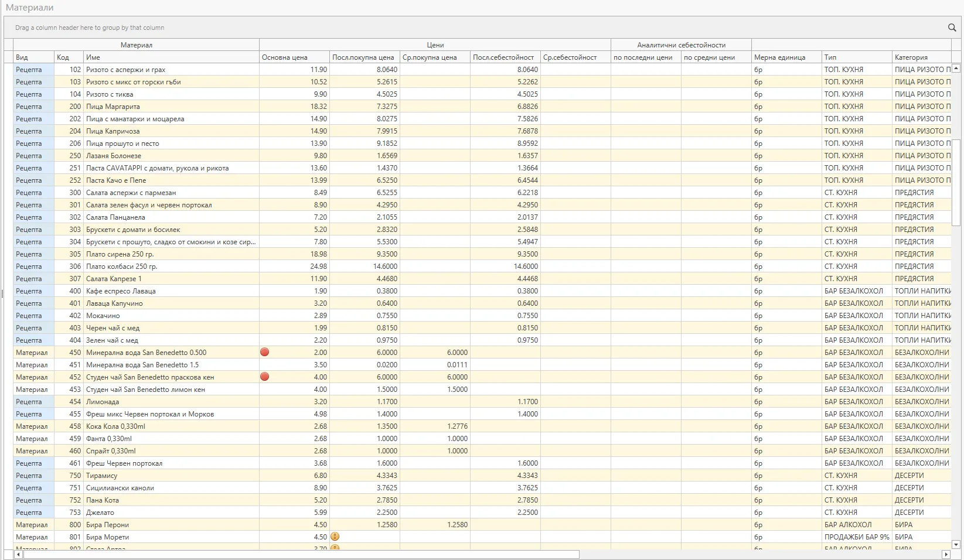964x560 pixels.
Task: Click the Посл.себестойност column header
Action: [505, 57]
